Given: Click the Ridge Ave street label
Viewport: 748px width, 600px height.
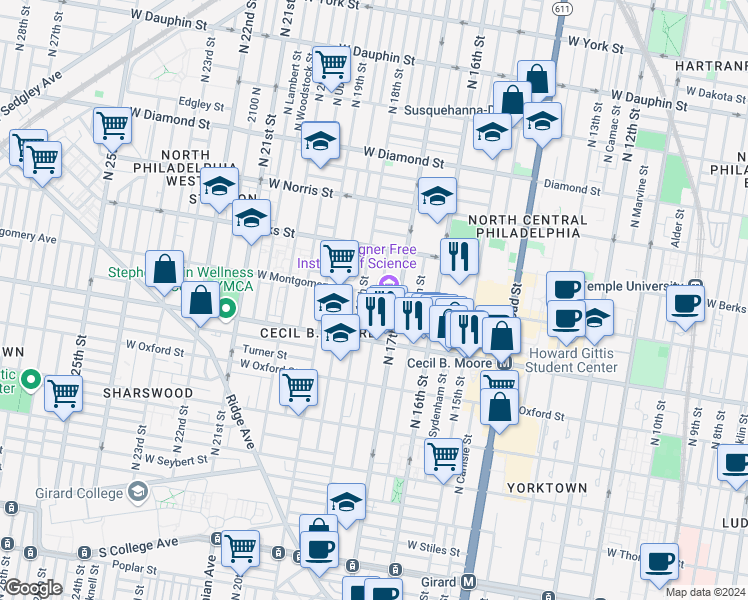Looking at the screenshot, I should (240, 422).
